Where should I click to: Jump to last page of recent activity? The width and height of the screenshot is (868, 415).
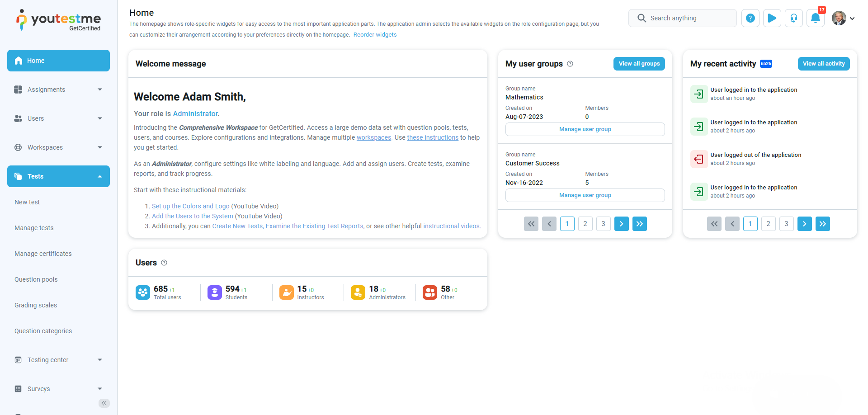pos(822,224)
